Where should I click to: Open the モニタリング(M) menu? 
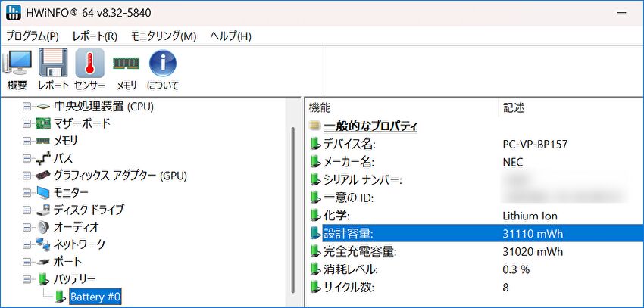point(163,36)
